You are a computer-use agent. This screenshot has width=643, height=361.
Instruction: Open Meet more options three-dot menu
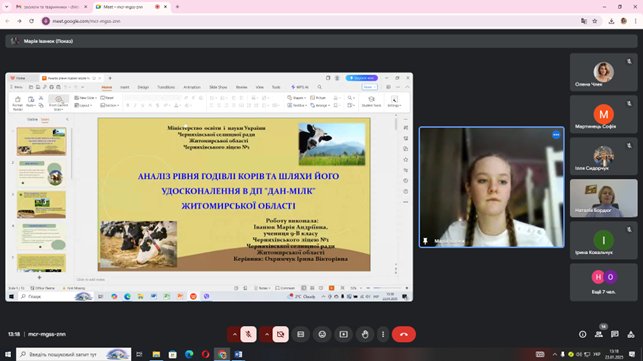click(x=383, y=334)
